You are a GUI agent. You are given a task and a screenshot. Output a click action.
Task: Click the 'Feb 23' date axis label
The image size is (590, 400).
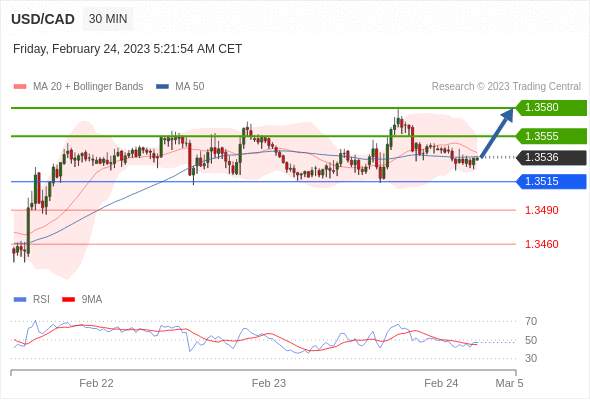click(x=269, y=383)
